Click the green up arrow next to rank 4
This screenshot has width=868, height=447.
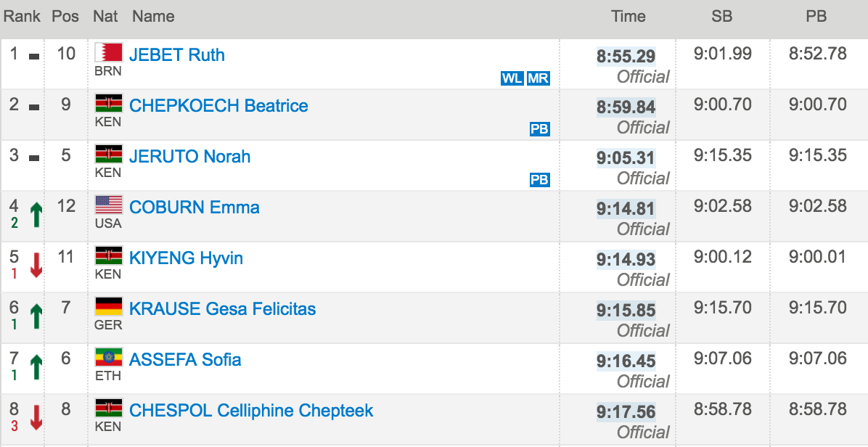pos(36,216)
